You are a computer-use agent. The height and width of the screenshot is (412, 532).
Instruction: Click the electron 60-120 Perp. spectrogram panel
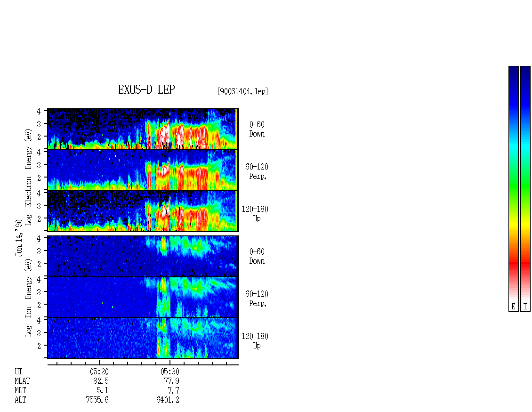click(x=143, y=170)
